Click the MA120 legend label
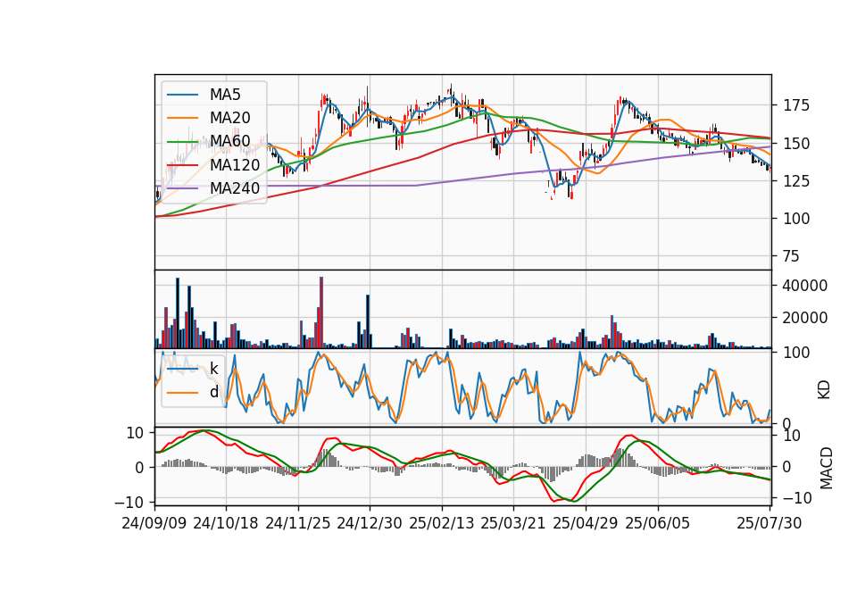This screenshot has height=616, width=857. click(235, 164)
